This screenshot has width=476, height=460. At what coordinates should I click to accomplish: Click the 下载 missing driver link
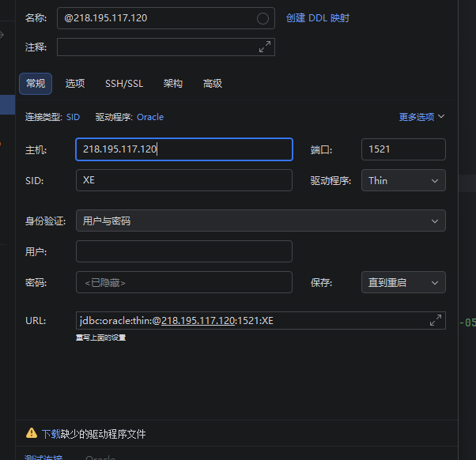(x=51, y=434)
